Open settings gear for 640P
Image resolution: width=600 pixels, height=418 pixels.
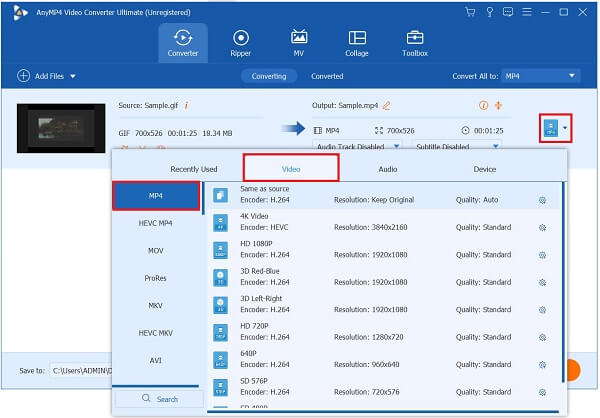(542, 365)
